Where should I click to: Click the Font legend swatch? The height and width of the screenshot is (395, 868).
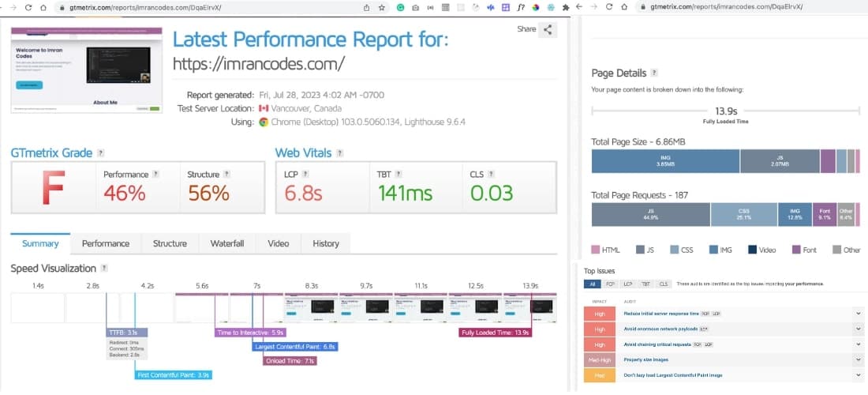pos(797,250)
